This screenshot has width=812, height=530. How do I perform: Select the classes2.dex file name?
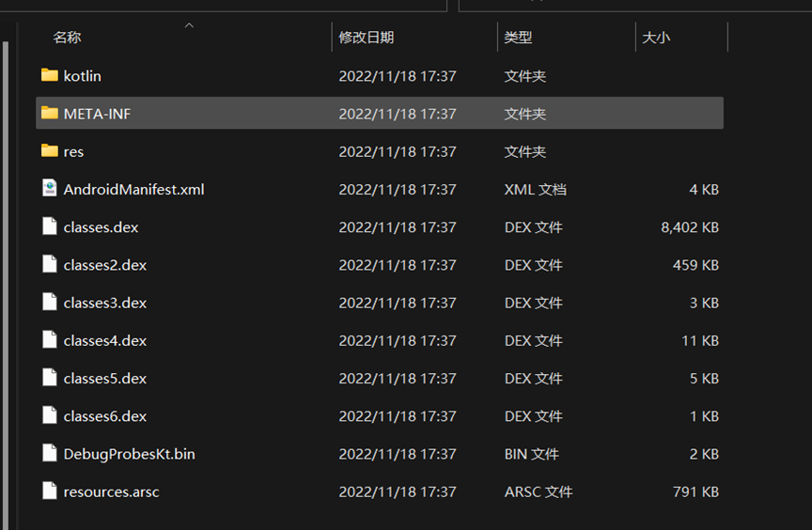click(105, 265)
